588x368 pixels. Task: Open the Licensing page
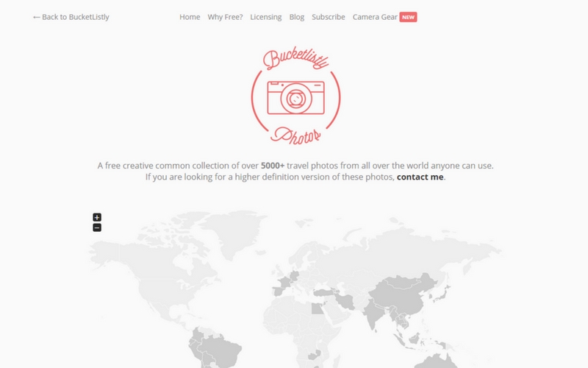tap(266, 17)
